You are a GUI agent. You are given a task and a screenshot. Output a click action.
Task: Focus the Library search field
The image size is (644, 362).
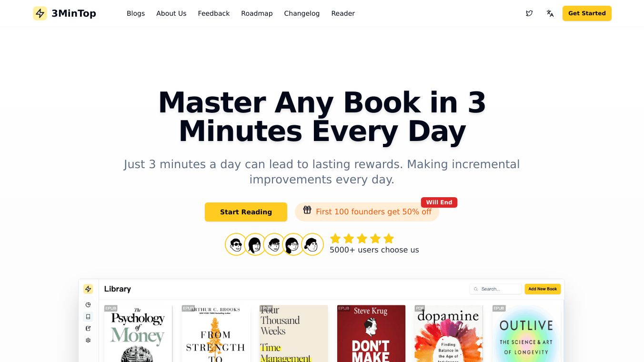pos(496,289)
